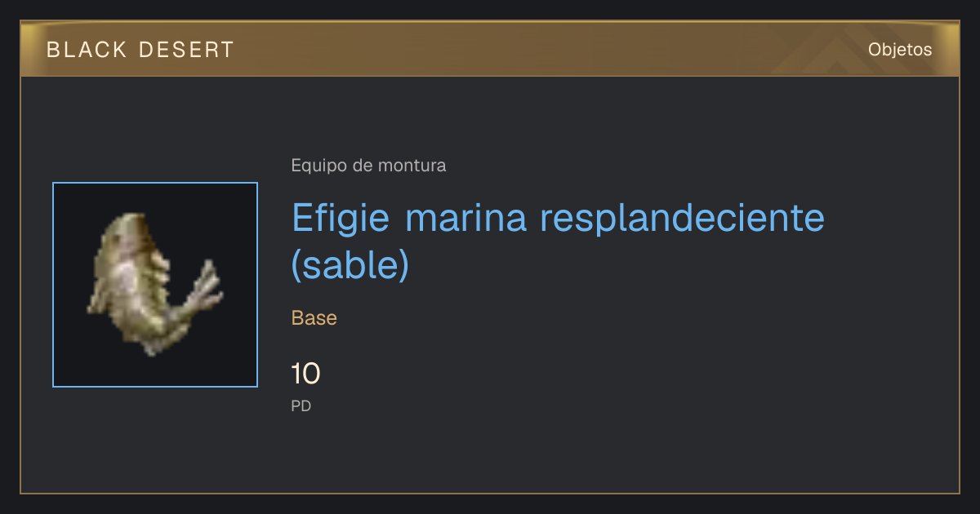
Task: Click the marine effigy item icon
Action: click(154, 284)
